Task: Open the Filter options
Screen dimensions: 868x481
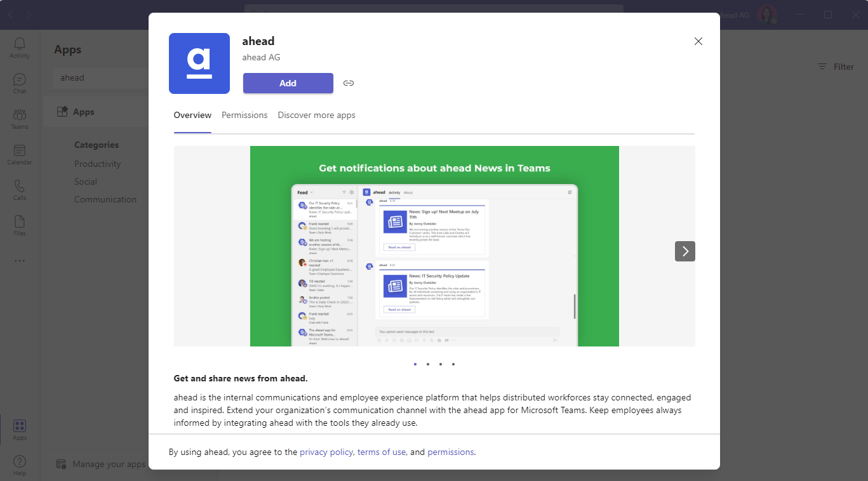Action: [x=836, y=67]
